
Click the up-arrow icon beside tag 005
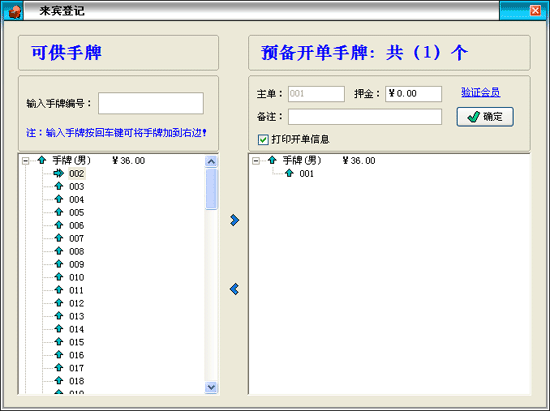click(59, 212)
